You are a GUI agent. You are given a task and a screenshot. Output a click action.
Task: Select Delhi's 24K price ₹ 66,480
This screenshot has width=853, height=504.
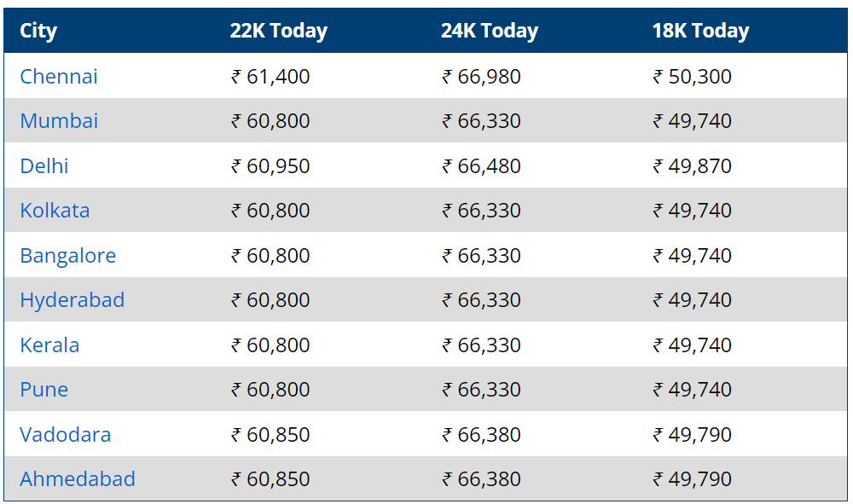pyautogui.click(x=481, y=165)
